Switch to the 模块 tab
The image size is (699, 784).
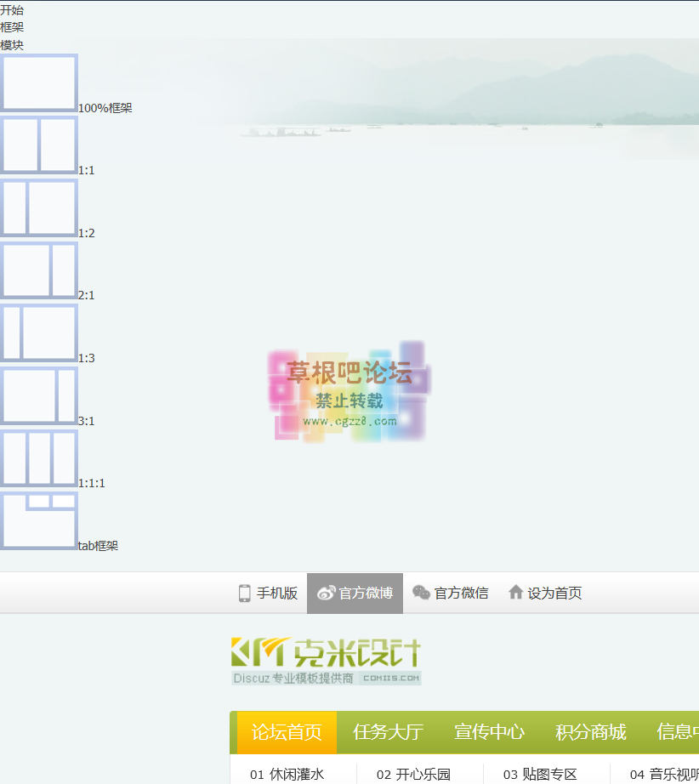tap(12, 45)
